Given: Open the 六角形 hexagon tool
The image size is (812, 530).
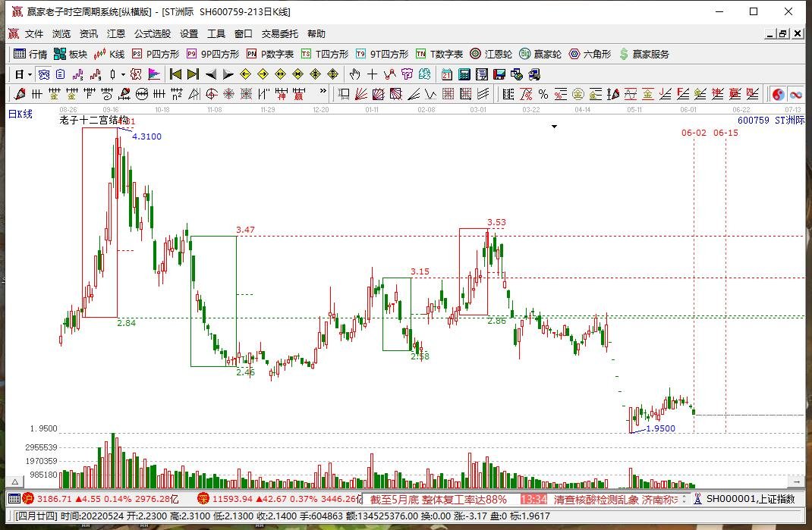Looking at the screenshot, I should pyautogui.click(x=590, y=54).
